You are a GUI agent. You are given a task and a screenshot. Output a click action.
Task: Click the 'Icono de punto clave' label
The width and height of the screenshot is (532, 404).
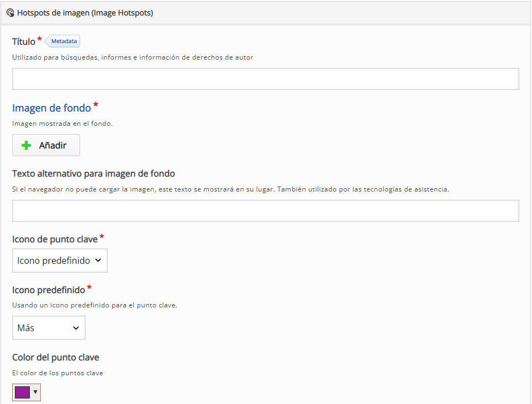click(55, 240)
